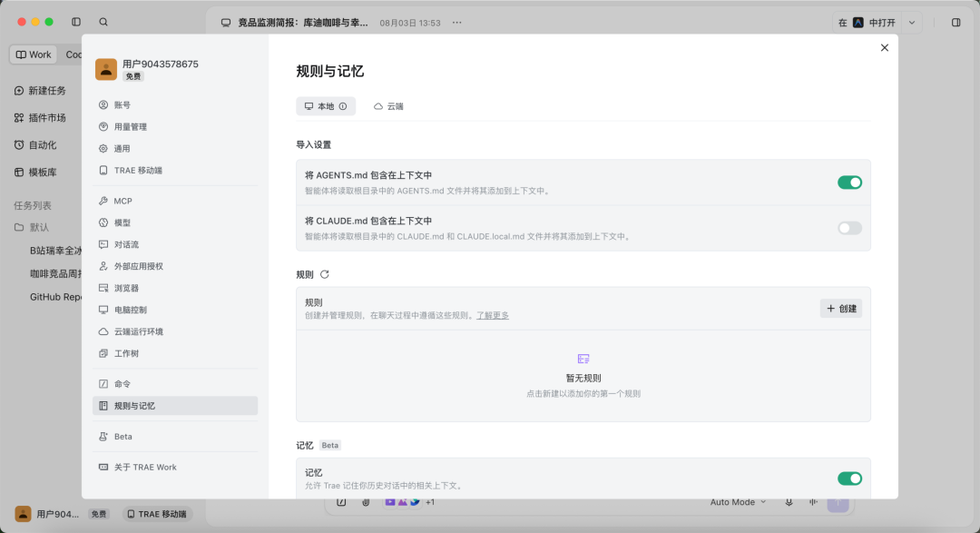Click the task title 竞品监测简报
The height and width of the screenshot is (533, 980).
click(302, 23)
